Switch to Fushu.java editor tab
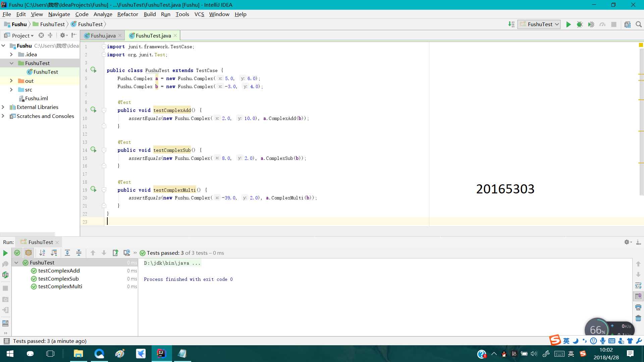 (x=103, y=36)
